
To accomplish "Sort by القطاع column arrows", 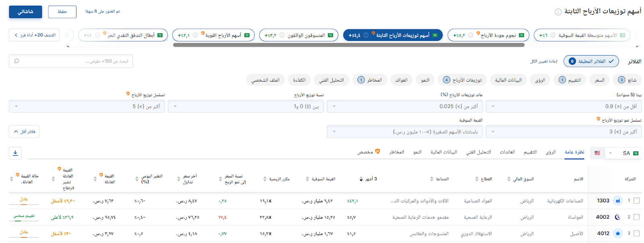I will (x=477, y=179).
